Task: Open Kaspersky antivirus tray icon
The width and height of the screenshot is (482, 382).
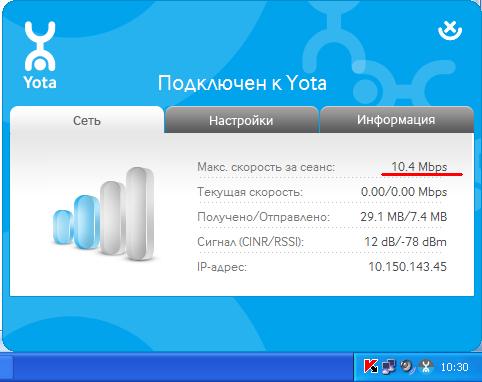Action: pyautogui.click(x=371, y=366)
